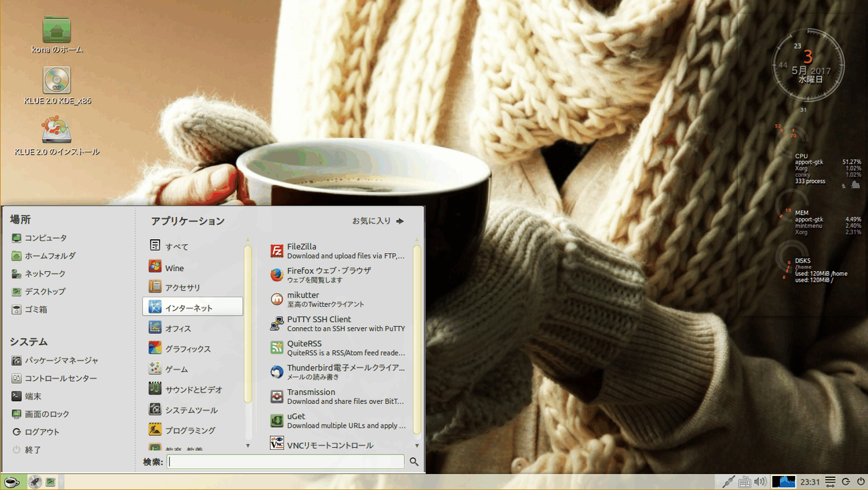Launch the Transmission BitTorrent client

338,397
